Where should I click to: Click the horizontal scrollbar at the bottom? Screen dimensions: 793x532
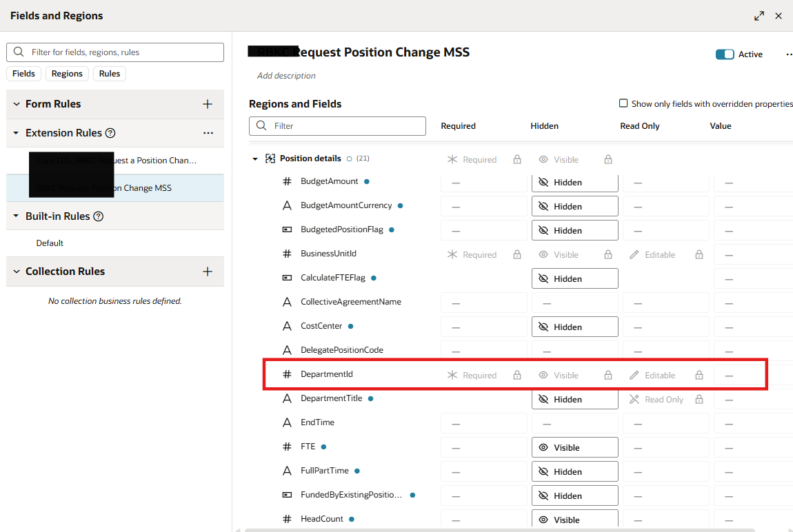click(500, 530)
